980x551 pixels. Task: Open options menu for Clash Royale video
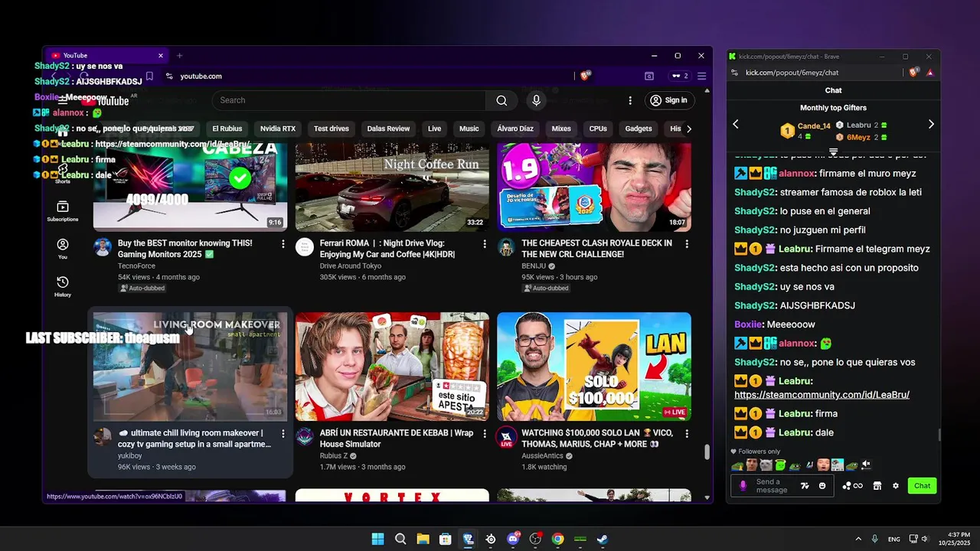(x=687, y=244)
